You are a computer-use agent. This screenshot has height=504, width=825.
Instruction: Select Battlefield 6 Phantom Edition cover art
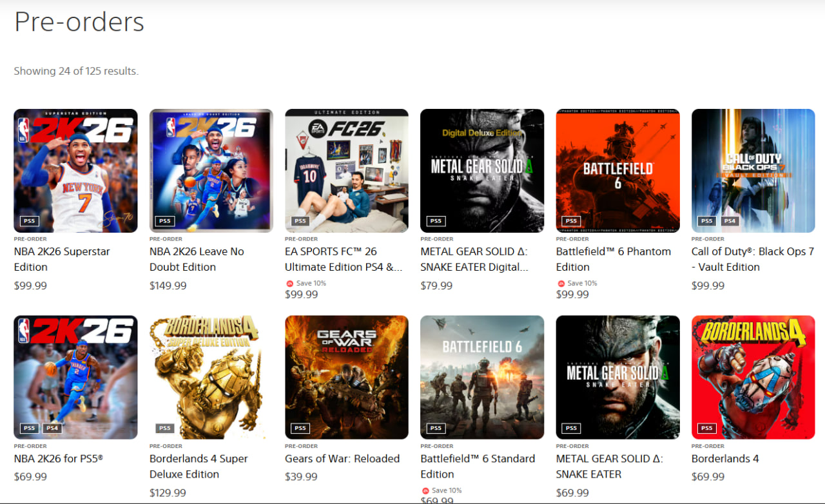(x=618, y=171)
